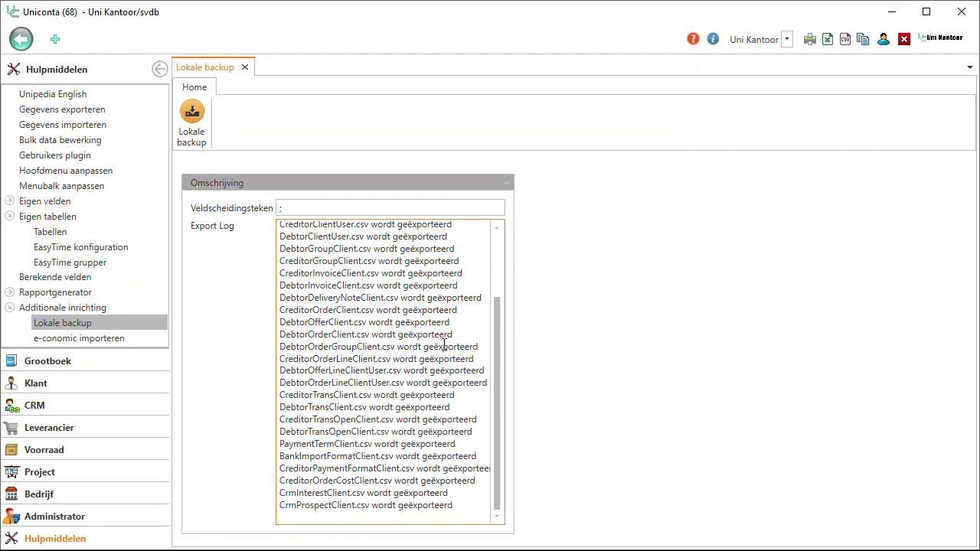Click the DebtorDeliveryNoteClient.csv log line
Viewport: 980px width, 551px height.
(381, 298)
